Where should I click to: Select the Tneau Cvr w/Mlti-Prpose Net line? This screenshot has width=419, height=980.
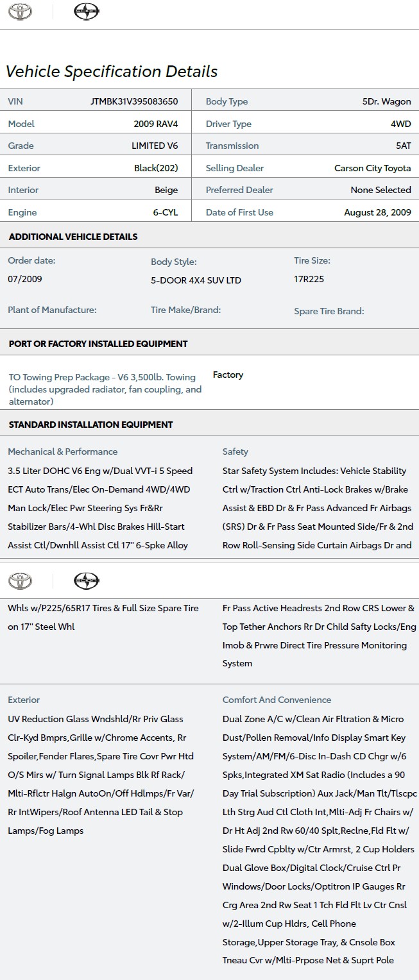pos(308,960)
